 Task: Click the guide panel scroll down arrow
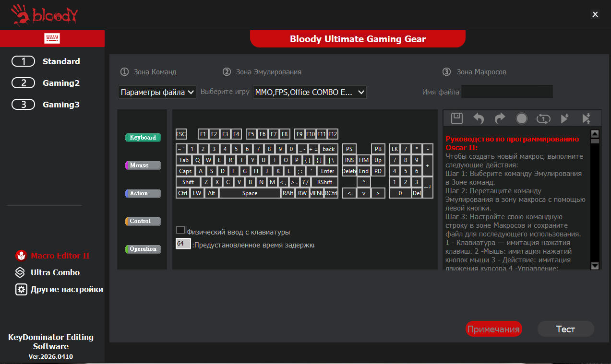[x=595, y=265]
